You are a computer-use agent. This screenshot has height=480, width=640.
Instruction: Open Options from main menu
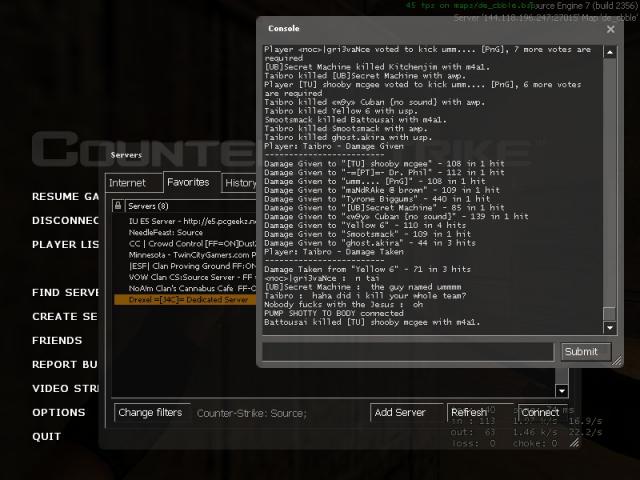[59, 413]
